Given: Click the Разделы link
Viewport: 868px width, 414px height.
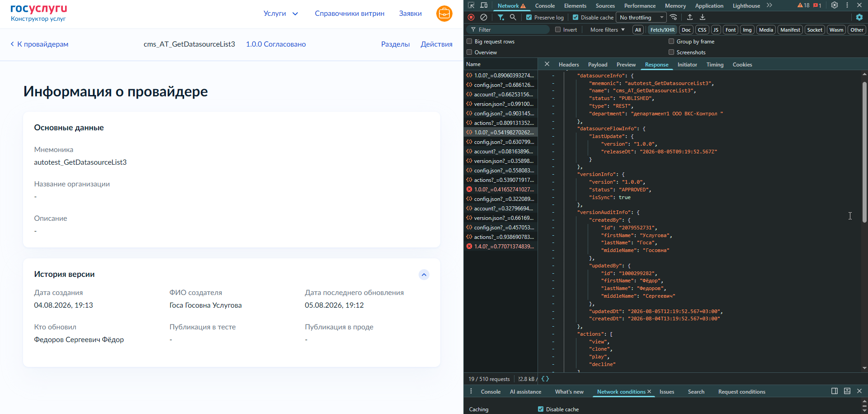Looking at the screenshot, I should pyautogui.click(x=395, y=44).
